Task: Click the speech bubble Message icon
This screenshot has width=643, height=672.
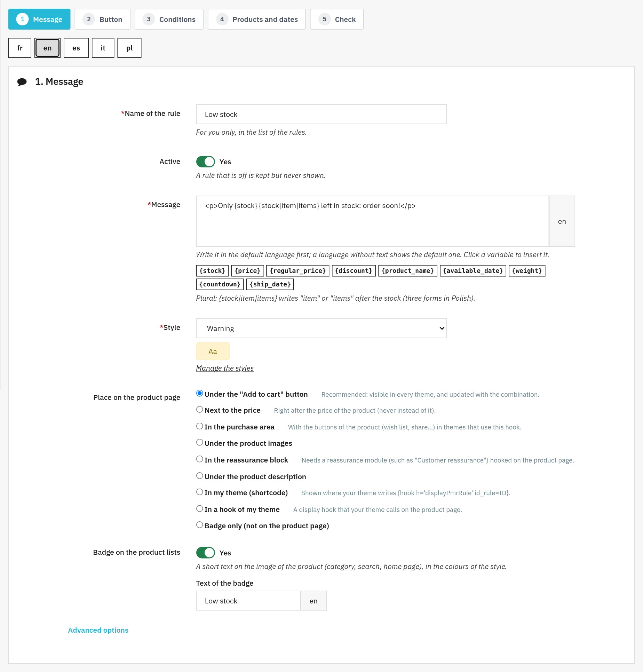Action: coord(22,82)
